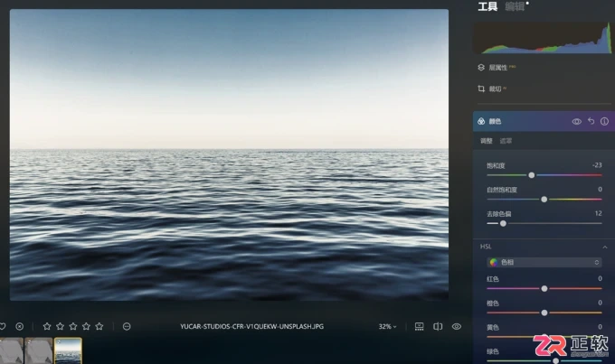The image size is (615, 364).
Task: Click the 去除色偏 slider handle
Action: pos(503,223)
